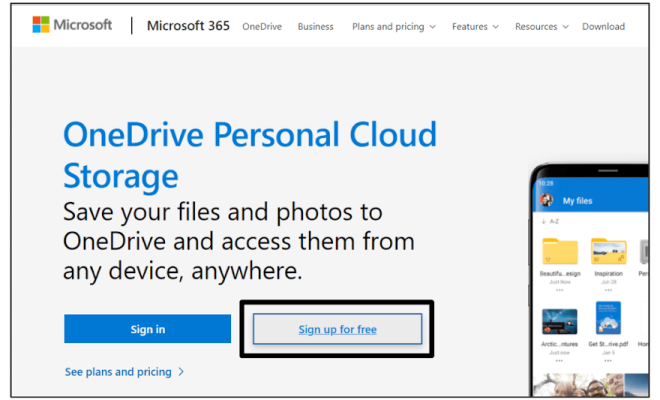Open the Beautifu...esign folder
660x400 pixels.
560,251
